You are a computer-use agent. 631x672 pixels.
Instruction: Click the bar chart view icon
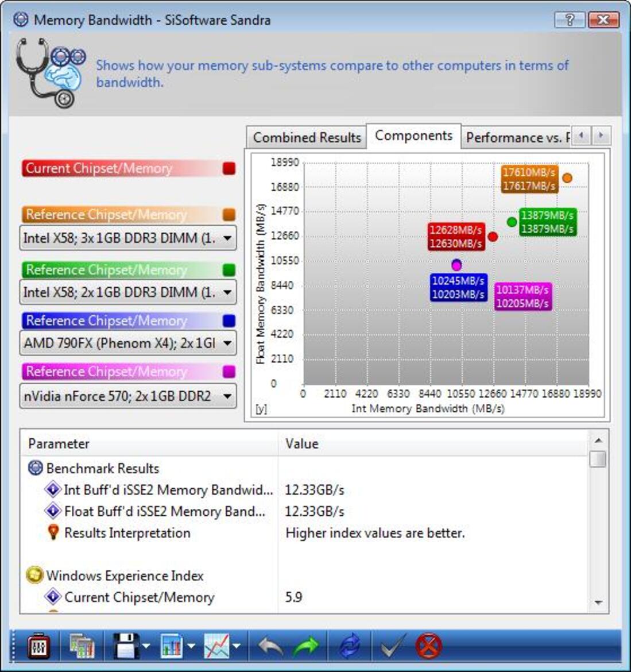(172, 646)
